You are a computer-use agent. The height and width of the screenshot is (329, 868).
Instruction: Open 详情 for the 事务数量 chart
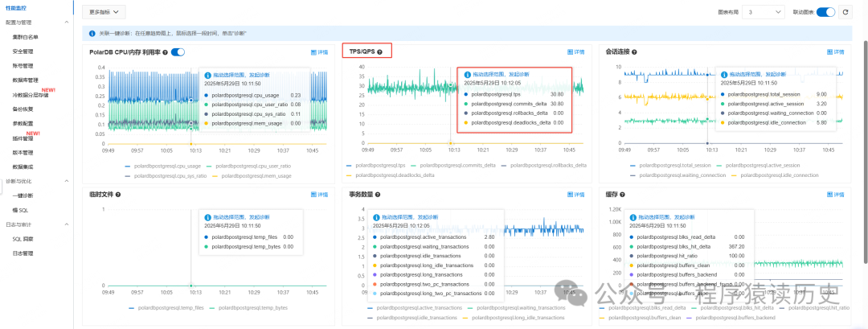click(576, 195)
